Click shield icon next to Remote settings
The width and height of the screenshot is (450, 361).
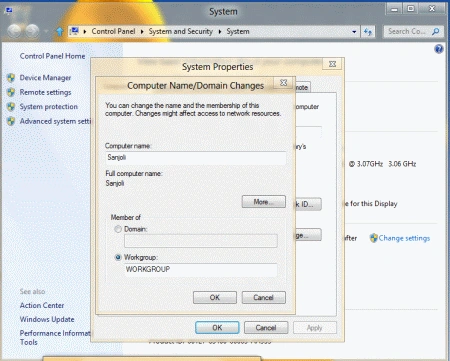tap(11, 92)
